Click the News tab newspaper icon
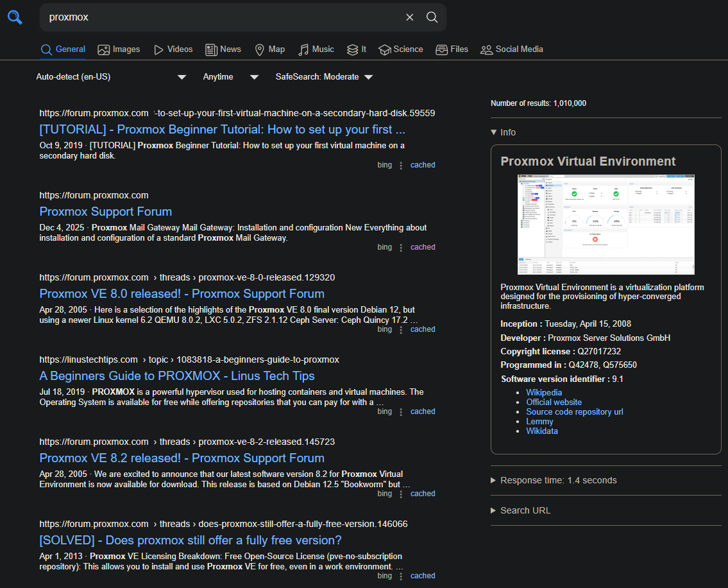Screen dimensions: 728x588 [211, 49]
